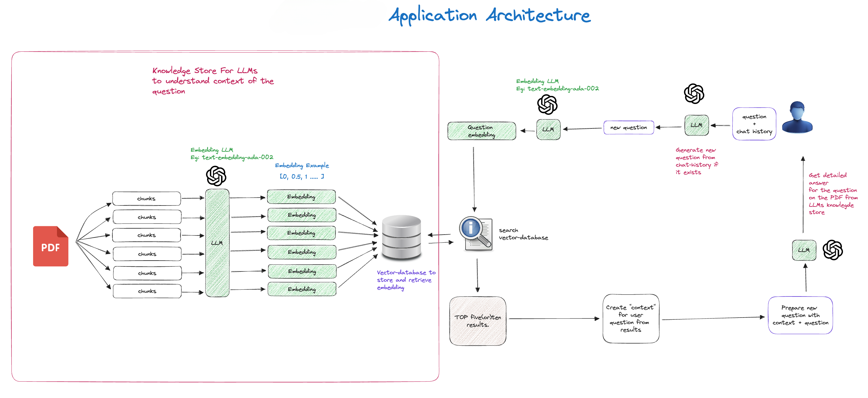Select the bottommost green Embedding box

pyautogui.click(x=302, y=289)
